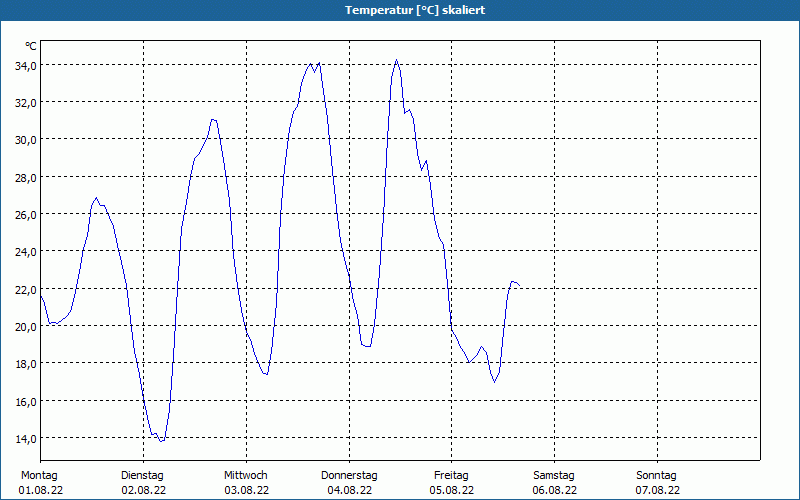The image size is (800, 500).
Task: Click the °C unit label
Action: pos(31,46)
